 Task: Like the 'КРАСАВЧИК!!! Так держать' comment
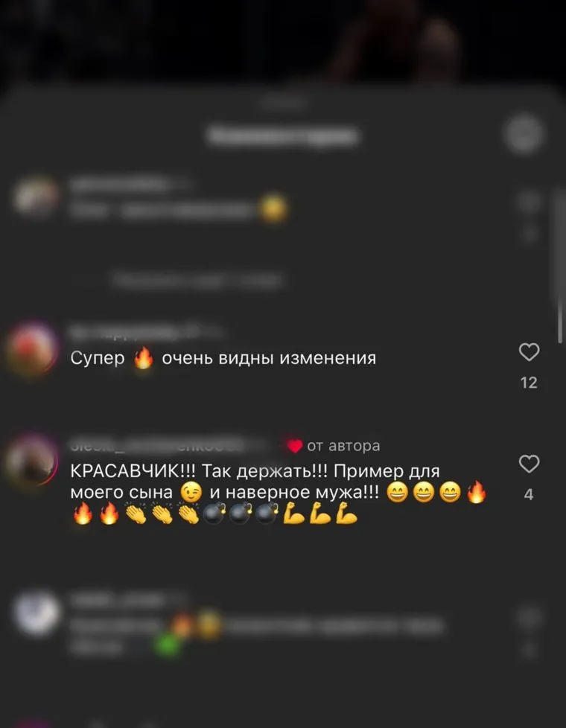[x=529, y=464]
